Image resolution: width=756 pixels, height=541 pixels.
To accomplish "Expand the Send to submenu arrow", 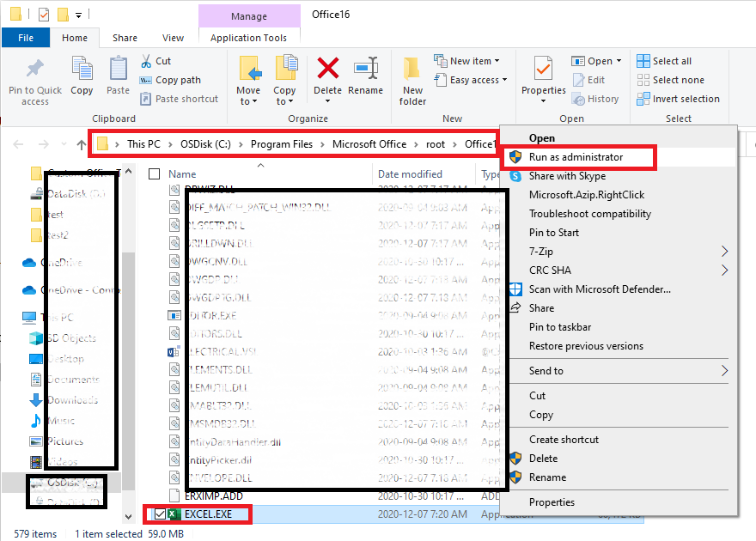I will [724, 370].
